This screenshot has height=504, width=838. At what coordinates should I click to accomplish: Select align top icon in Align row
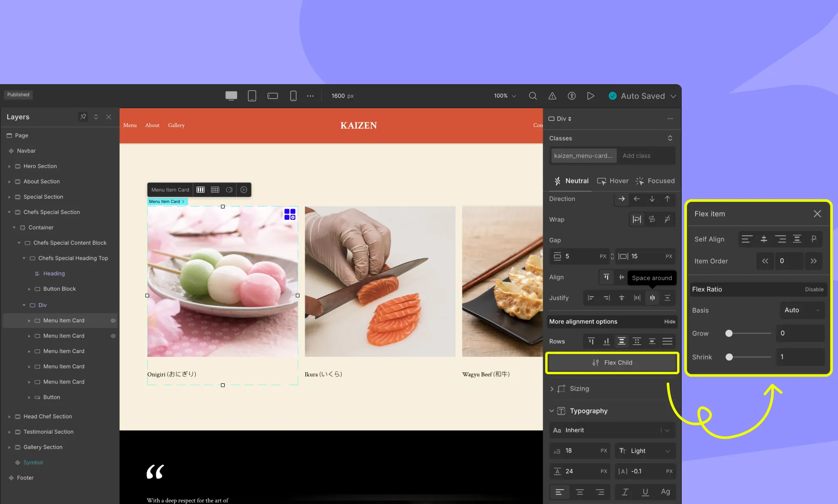tap(606, 277)
